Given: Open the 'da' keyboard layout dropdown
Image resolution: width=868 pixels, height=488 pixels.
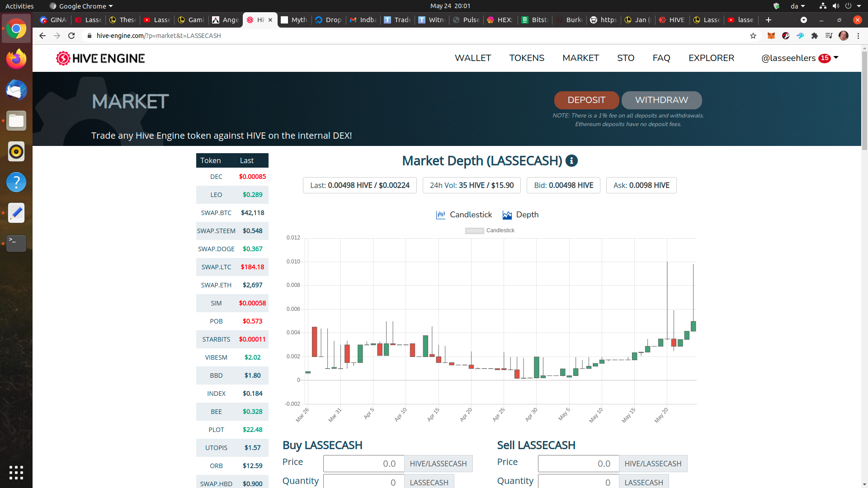Looking at the screenshot, I should [x=798, y=6].
